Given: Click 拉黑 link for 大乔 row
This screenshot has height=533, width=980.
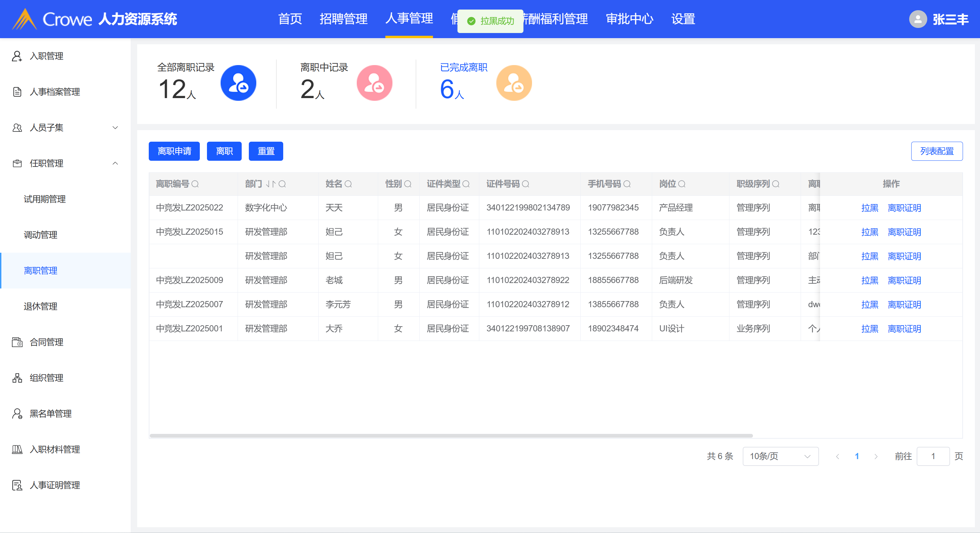Looking at the screenshot, I should [870, 329].
